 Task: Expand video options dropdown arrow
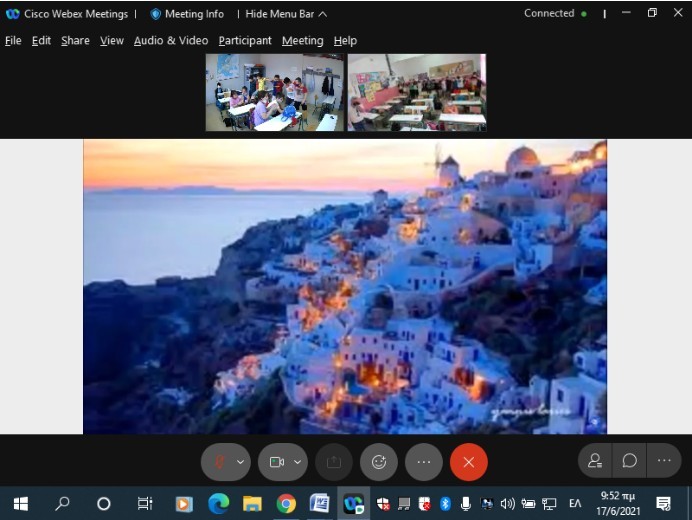[297, 462]
